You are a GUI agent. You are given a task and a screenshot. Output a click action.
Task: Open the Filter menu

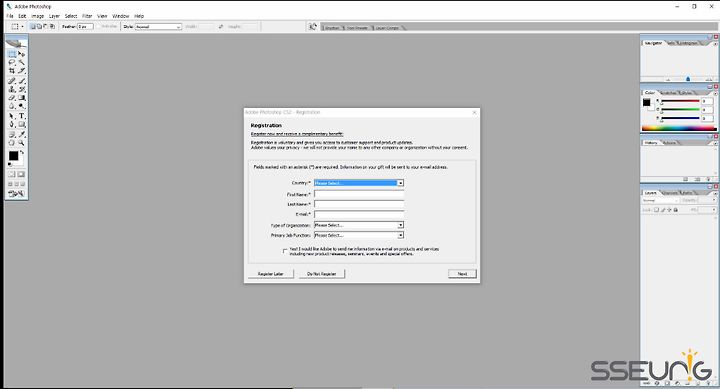(x=87, y=16)
